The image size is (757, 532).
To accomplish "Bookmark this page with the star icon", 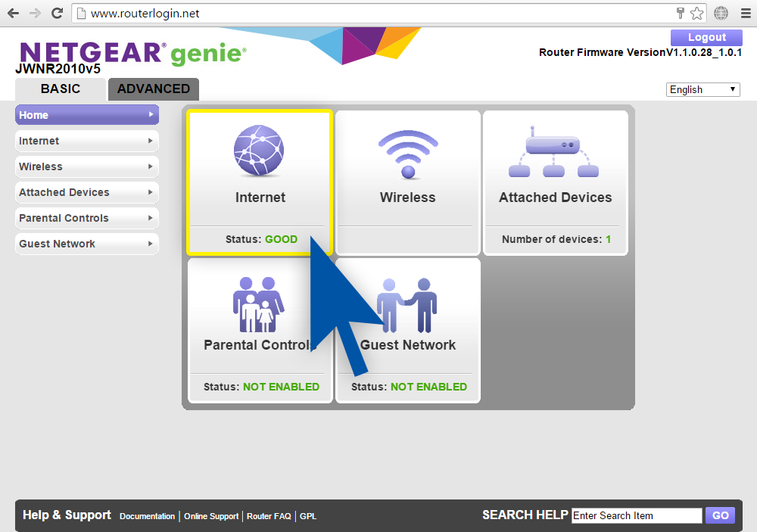I will click(696, 13).
